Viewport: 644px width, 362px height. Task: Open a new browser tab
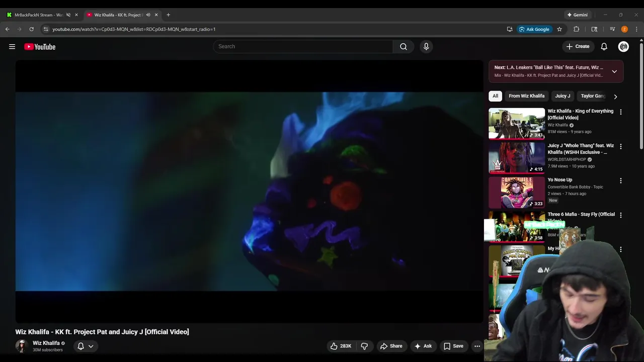[168, 15]
